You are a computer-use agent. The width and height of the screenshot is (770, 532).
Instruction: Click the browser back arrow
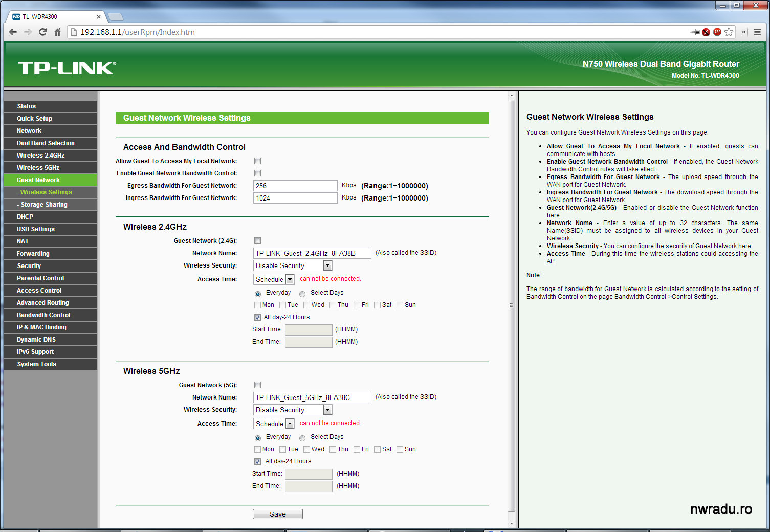point(13,32)
